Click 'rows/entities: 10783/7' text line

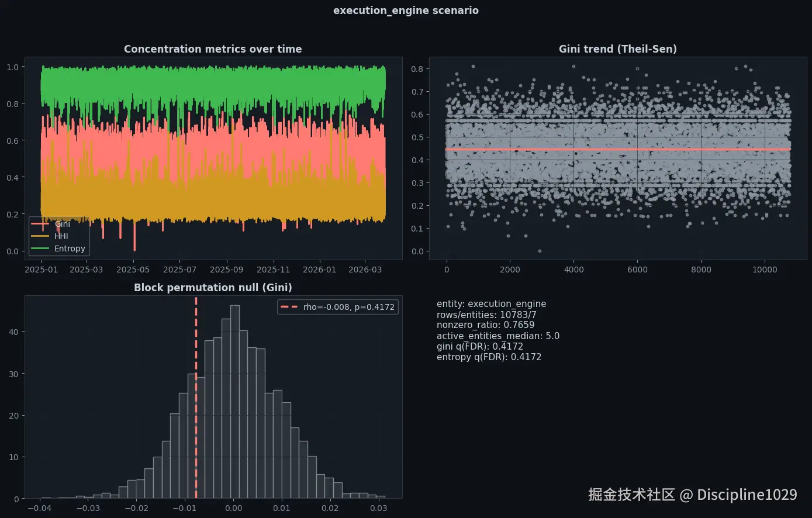[x=486, y=315]
